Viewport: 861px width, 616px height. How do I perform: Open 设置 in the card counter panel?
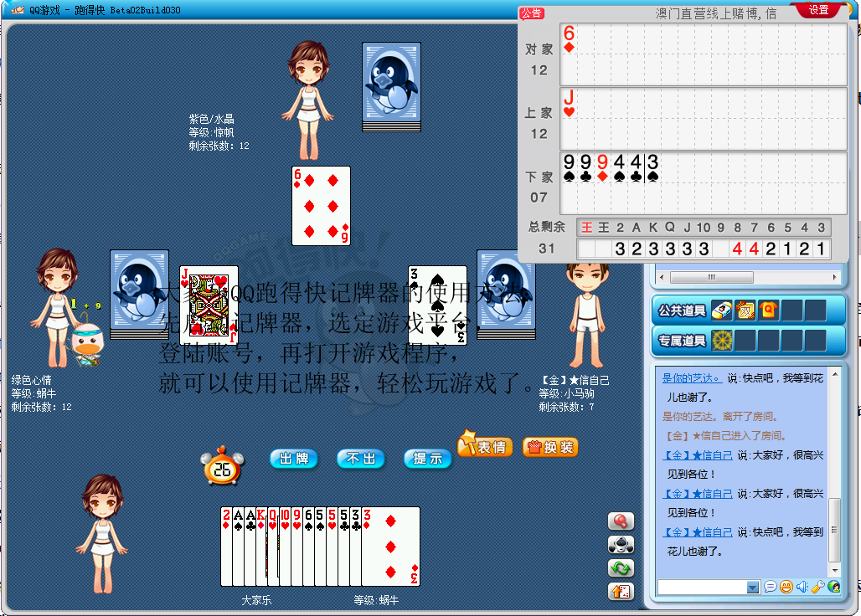tap(818, 10)
